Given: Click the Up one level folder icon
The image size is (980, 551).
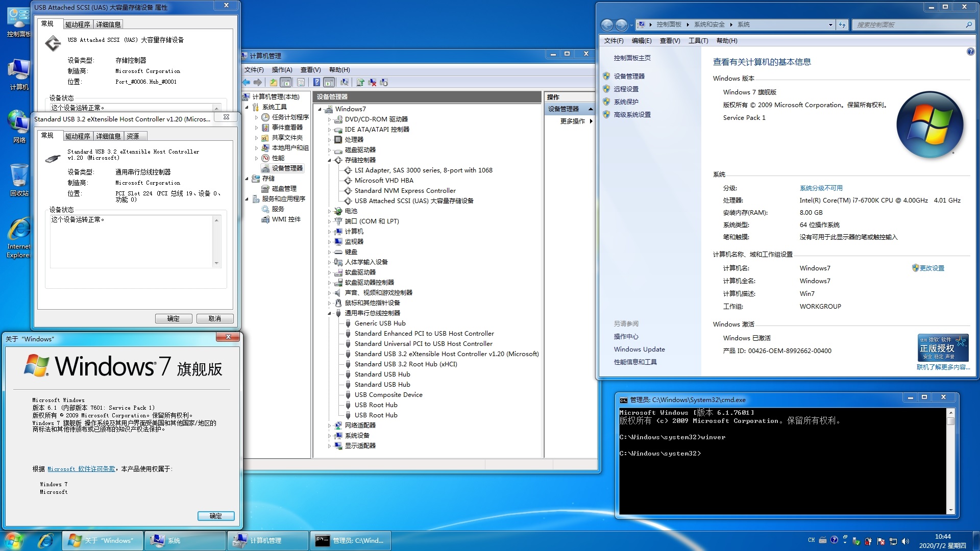Looking at the screenshot, I should (x=274, y=82).
